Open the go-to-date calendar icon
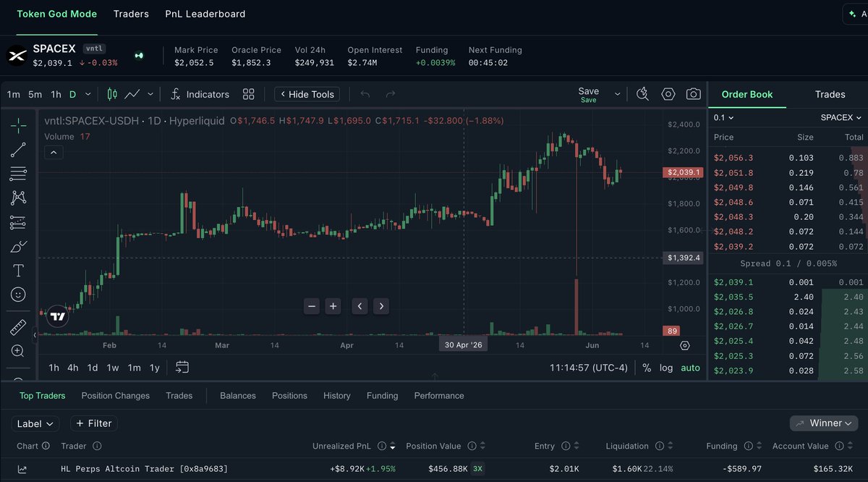868x482 pixels. coord(182,368)
